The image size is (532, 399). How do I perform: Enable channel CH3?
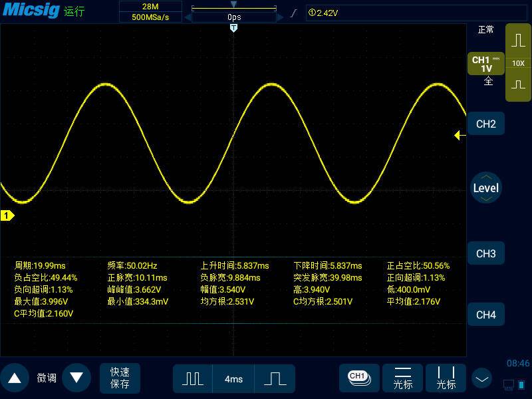pyautogui.click(x=486, y=254)
